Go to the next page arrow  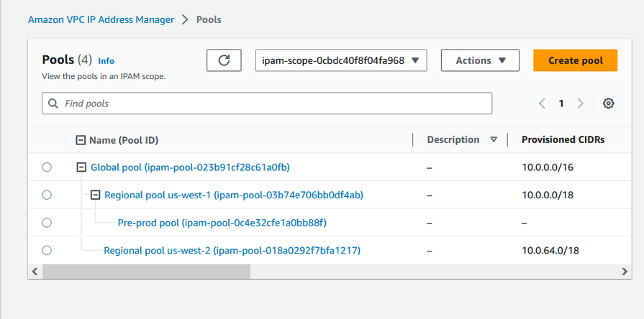[581, 103]
